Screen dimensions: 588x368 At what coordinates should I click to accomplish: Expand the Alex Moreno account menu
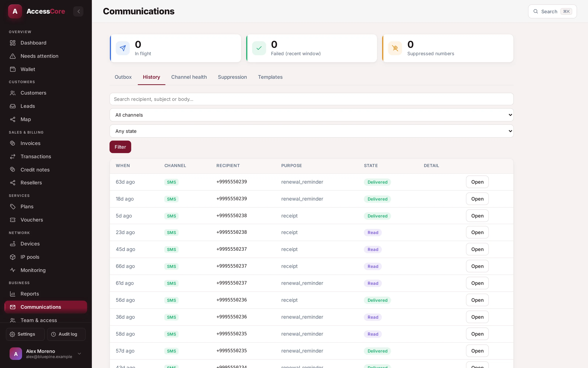coord(79,354)
